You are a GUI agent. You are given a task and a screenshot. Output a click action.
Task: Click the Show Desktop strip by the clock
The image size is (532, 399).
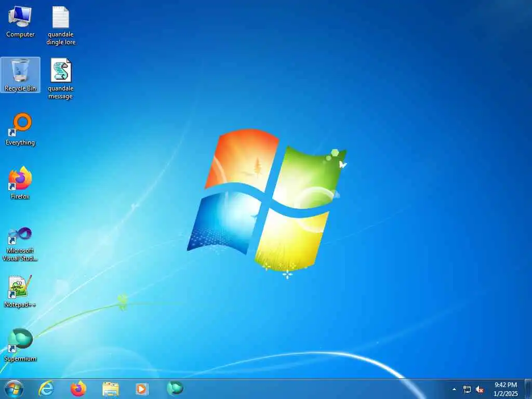(x=528, y=389)
